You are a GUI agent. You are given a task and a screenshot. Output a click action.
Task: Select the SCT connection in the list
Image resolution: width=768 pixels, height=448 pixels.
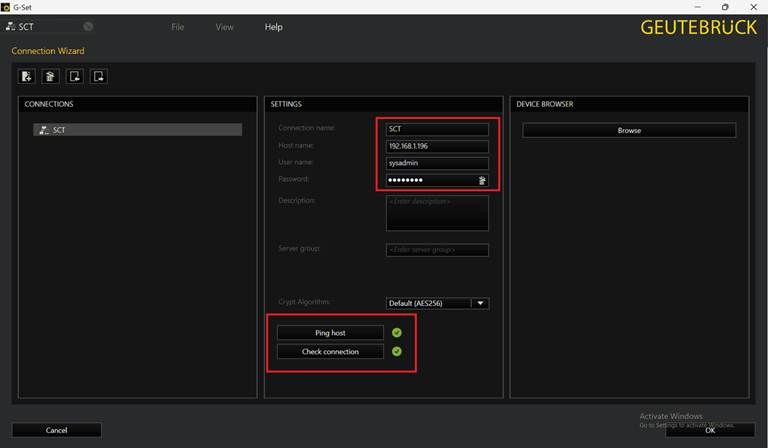[138, 130]
